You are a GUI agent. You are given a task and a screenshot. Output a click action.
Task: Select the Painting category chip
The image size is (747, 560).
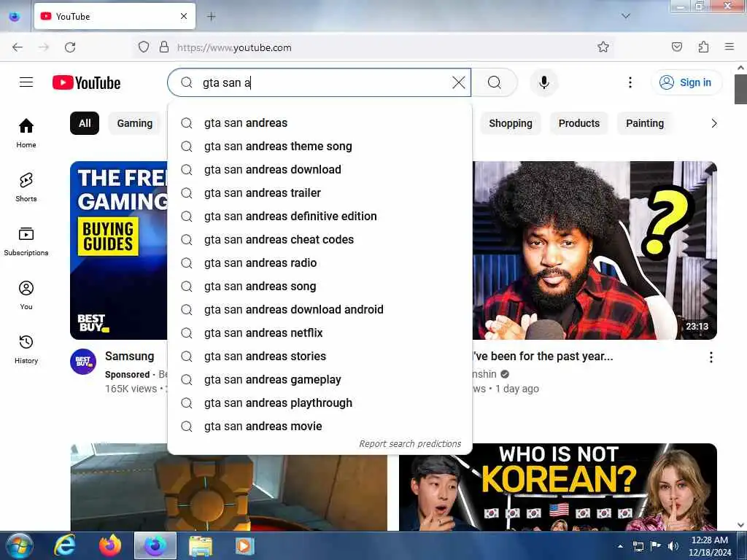645,123
